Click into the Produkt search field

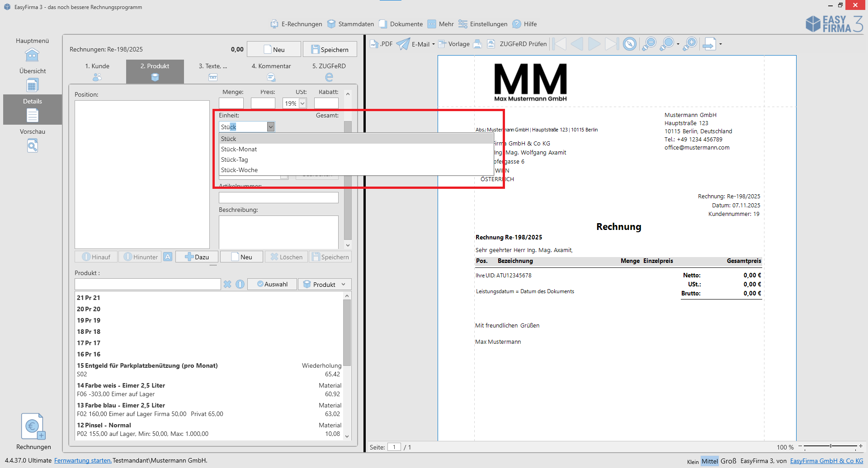point(147,284)
